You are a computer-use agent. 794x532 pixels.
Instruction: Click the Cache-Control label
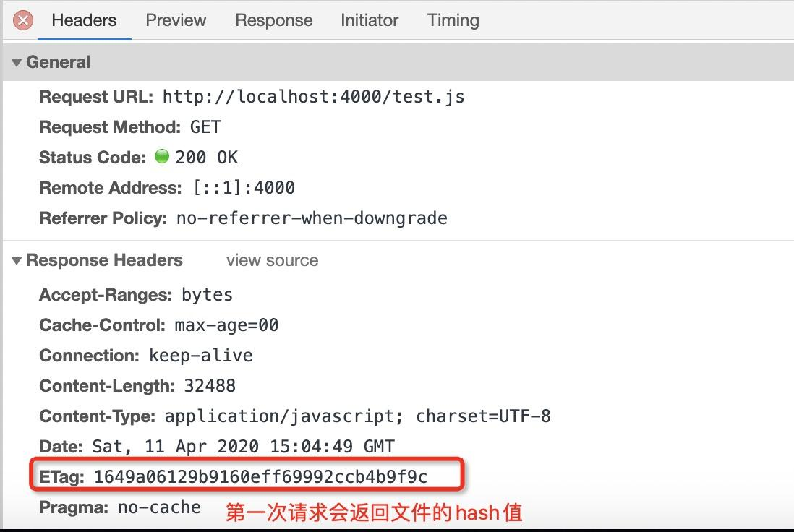coord(102,325)
